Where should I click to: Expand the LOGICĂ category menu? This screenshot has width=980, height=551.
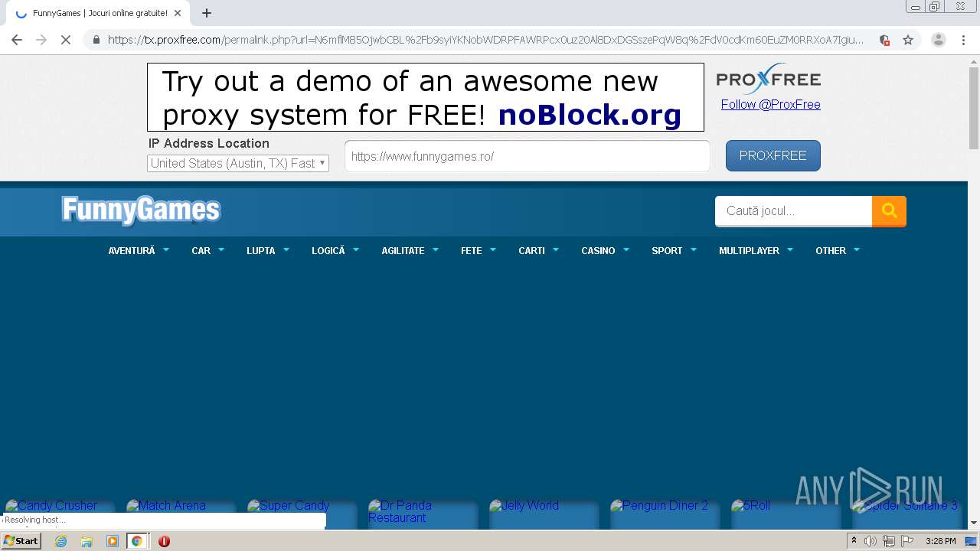(x=335, y=250)
